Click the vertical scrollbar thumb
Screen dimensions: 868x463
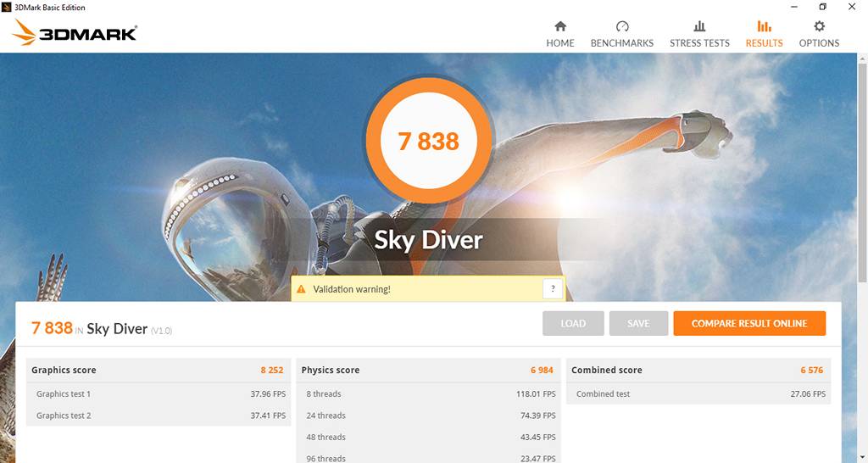(862, 170)
